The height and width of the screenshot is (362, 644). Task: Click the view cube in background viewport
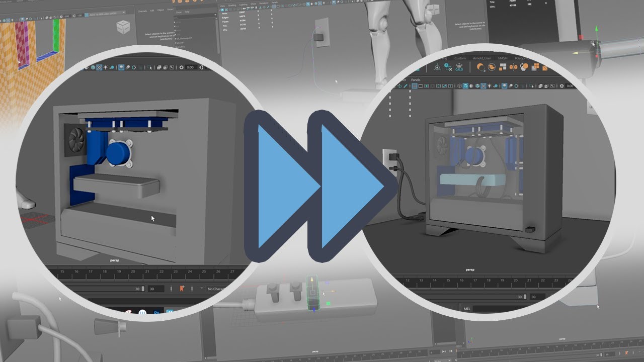123,27
